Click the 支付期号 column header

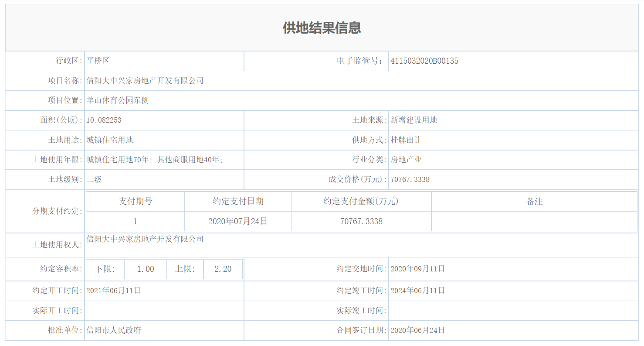pos(136,202)
